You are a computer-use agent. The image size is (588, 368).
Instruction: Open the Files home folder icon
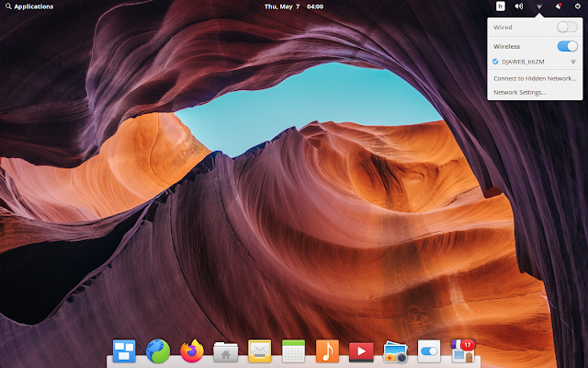click(x=225, y=351)
